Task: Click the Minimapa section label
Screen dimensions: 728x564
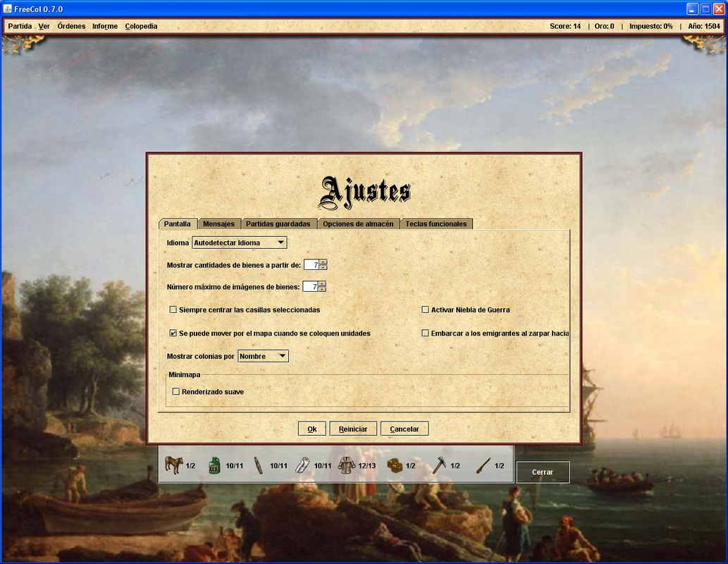Action: pos(185,374)
